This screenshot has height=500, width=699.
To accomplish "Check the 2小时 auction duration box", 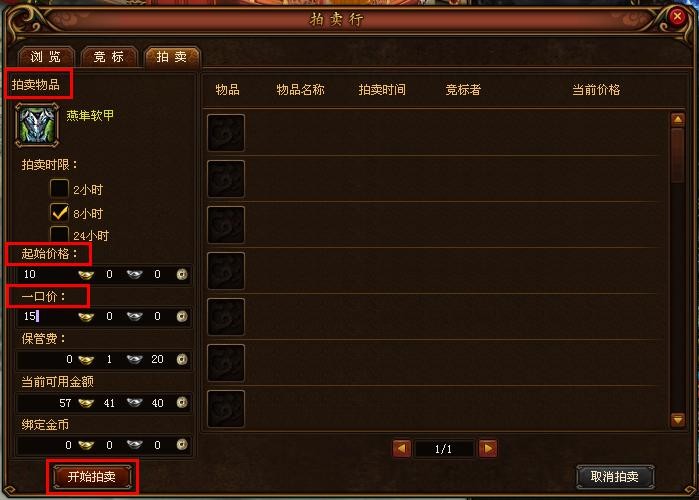I will (59, 189).
